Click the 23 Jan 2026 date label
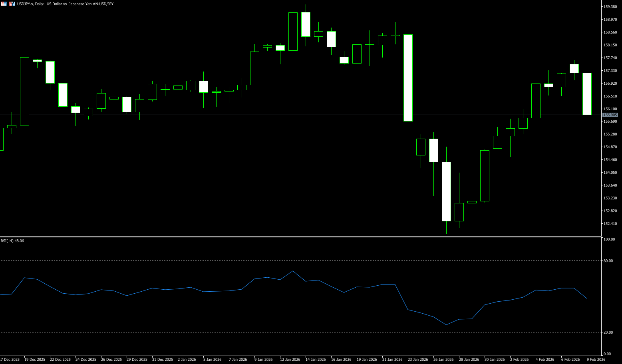The image size is (622, 364). [418, 360]
